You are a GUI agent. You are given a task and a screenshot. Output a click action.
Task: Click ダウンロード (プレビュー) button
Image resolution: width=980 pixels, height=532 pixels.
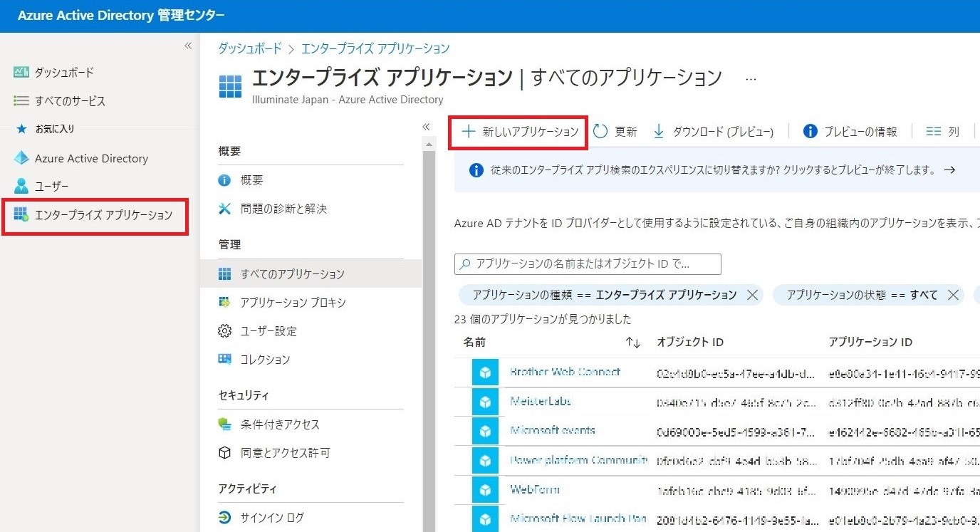tap(713, 132)
